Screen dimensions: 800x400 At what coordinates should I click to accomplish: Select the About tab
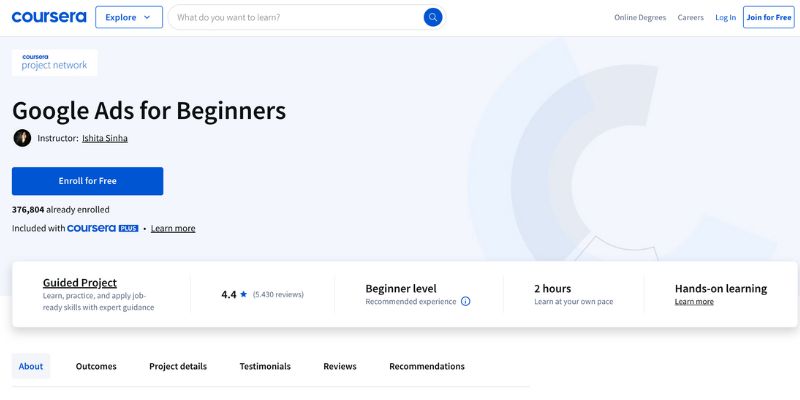coord(31,366)
